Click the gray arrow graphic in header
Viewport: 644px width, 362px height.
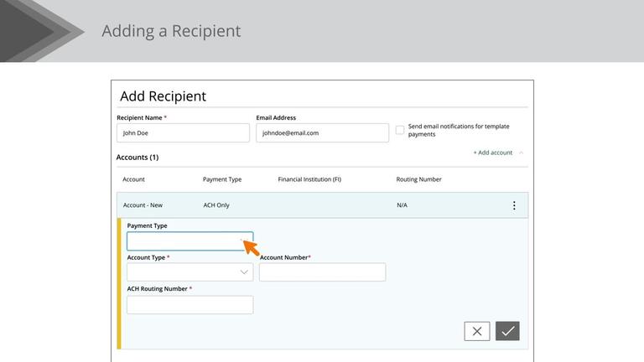click(x=40, y=31)
